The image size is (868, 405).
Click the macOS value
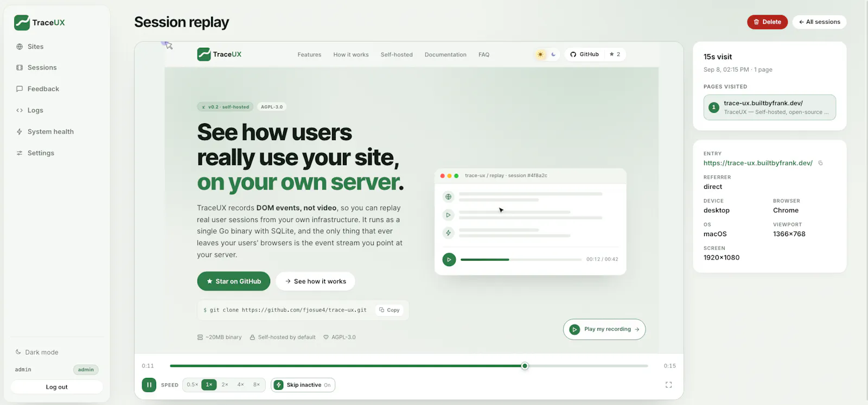tap(715, 234)
